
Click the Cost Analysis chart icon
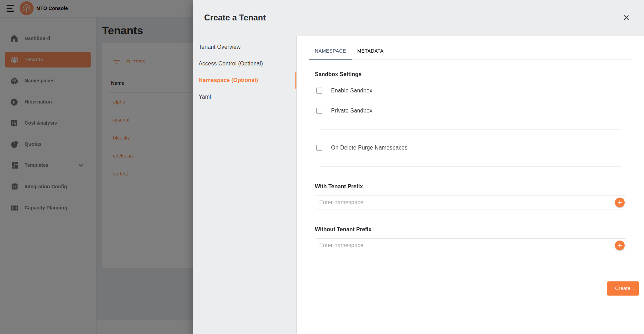pos(14,123)
